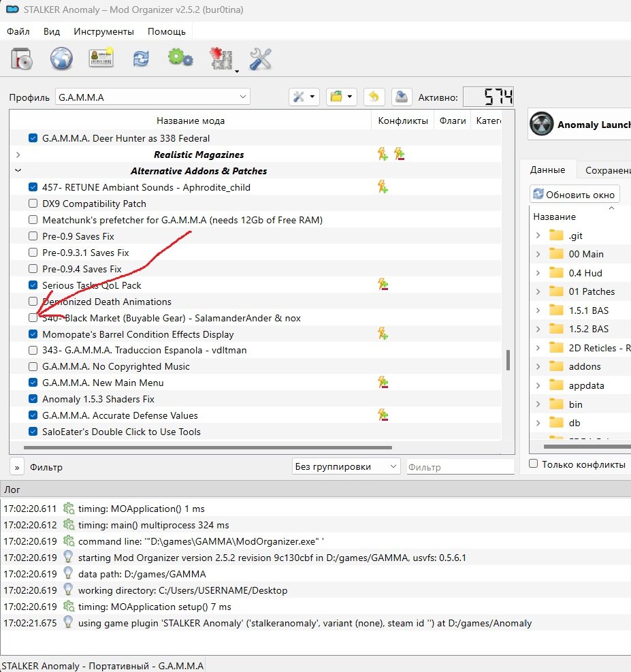The image size is (631, 672).
Task: Enable the Black Market (Buyable Gear) mod
Action: pyautogui.click(x=33, y=318)
